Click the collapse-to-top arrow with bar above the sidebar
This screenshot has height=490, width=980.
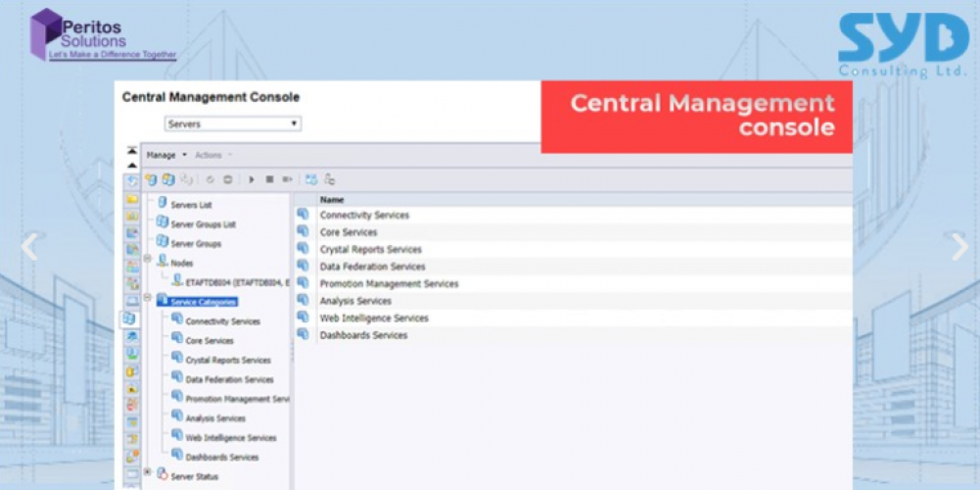pos(132,151)
